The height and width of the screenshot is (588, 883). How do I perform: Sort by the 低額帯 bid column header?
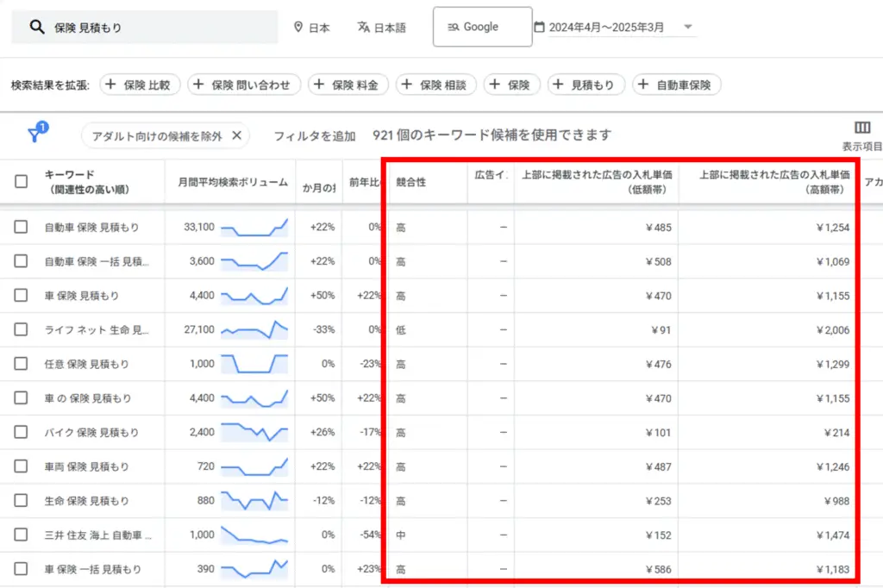coord(597,181)
